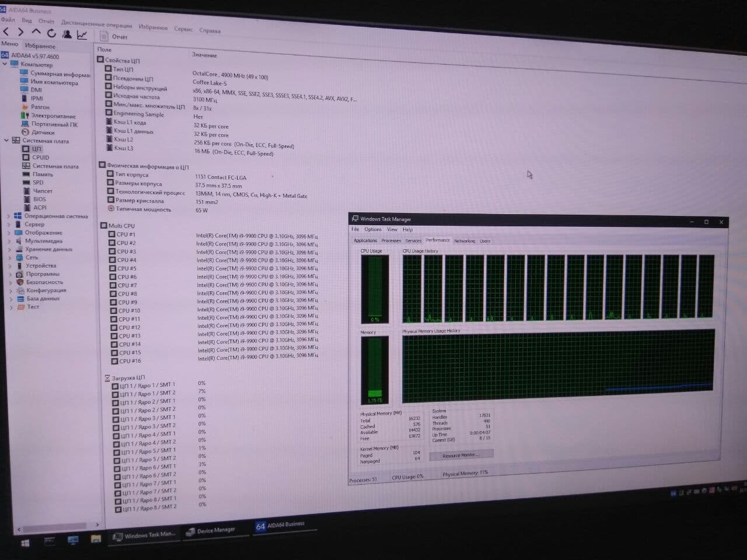Select the BIOS tree item

[x=40, y=199]
